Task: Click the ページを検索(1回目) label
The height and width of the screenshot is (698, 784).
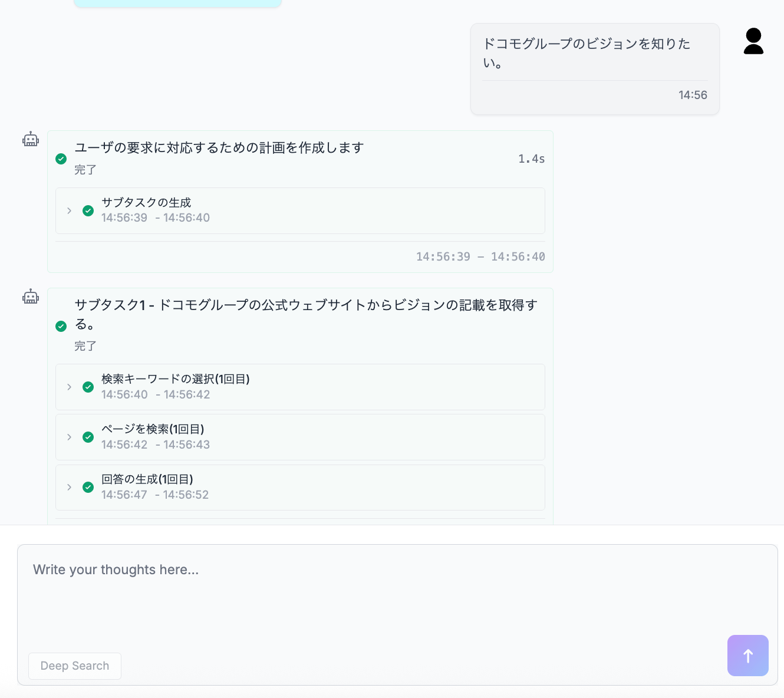Action: coord(153,429)
